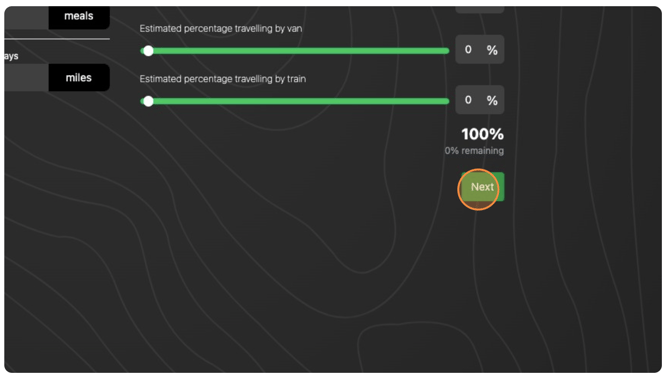Click the % symbol in the train field

tap(492, 101)
